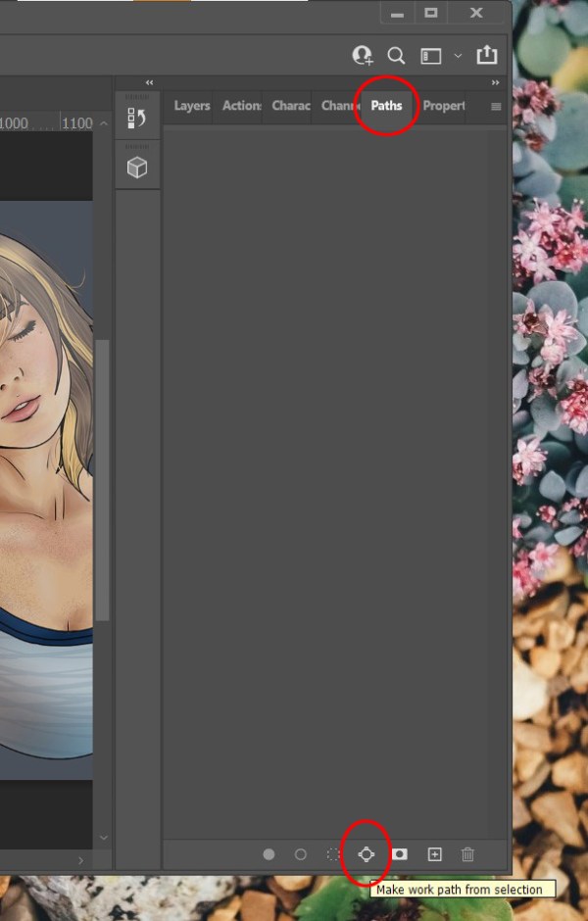Open the Properties tab
The image size is (588, 921).
[444, 106]
